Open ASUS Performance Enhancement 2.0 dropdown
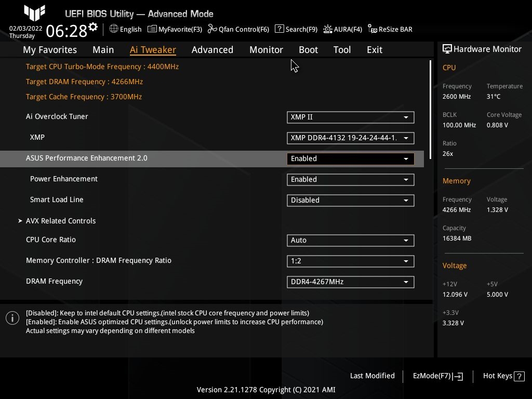Image resolution: width=532 pixels, height=399 pixels. (351, 158)
